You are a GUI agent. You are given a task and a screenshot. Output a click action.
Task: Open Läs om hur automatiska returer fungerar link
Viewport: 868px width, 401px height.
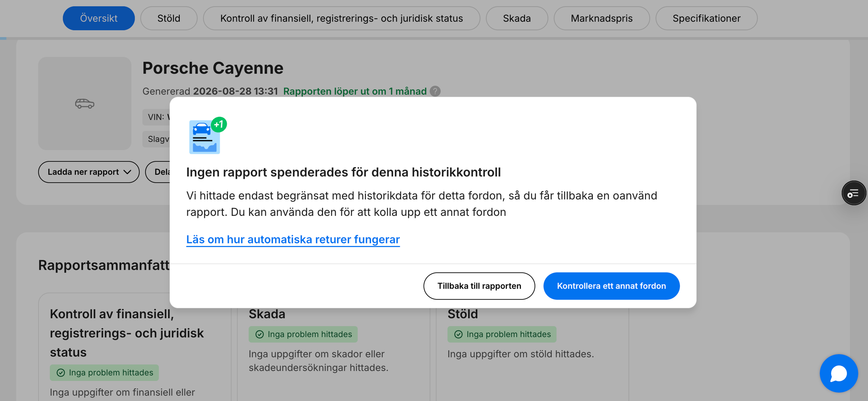293,239
